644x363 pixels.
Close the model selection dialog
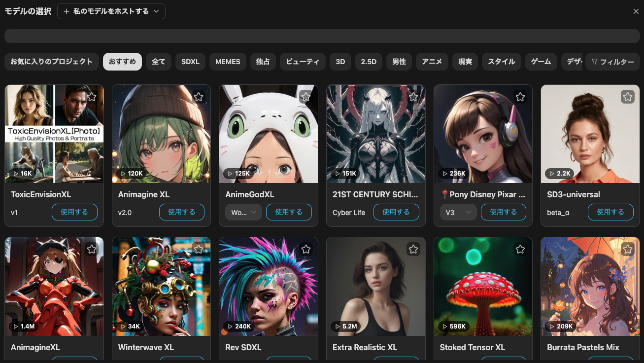tap(636, 11)
